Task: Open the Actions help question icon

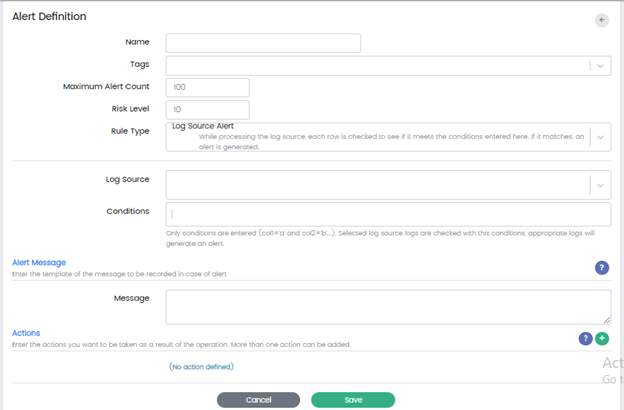Action: pyautogui.click(x=586, y=339)
